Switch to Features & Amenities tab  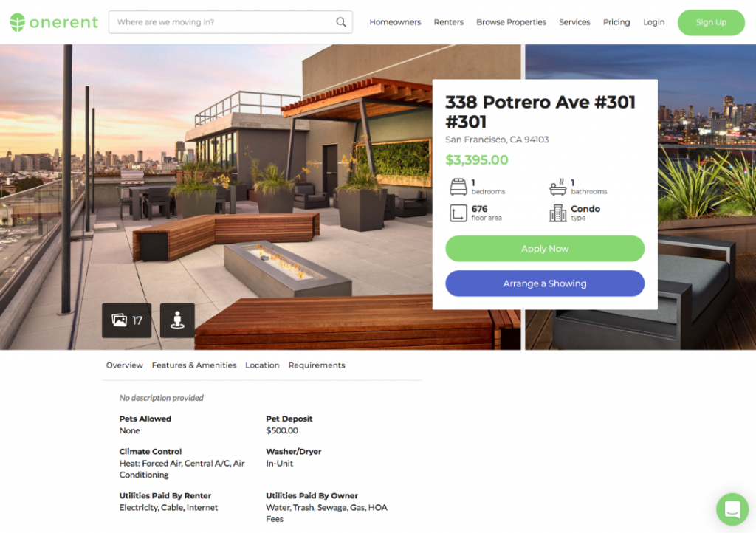point(194,365)
